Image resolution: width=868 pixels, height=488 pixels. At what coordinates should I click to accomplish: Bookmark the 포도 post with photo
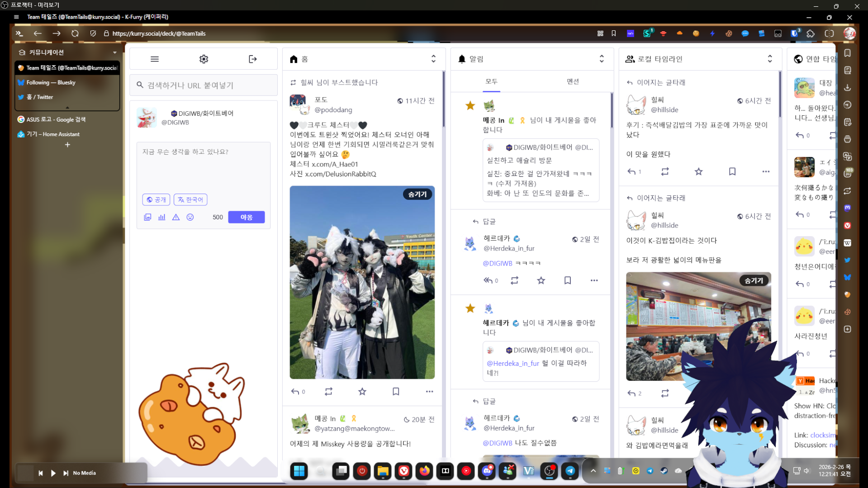point(396,392)
